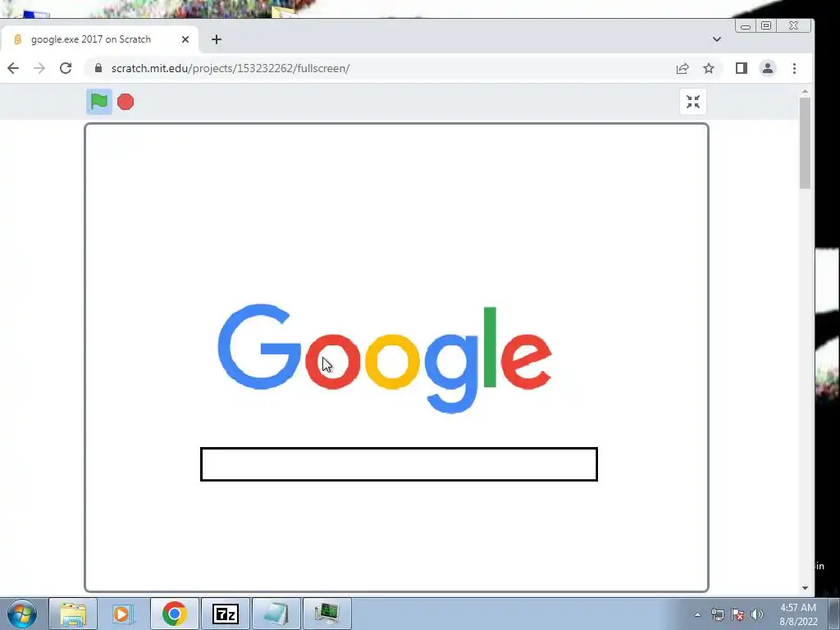
Task: Open the volume control speaker icon
Action: point(757,614)
